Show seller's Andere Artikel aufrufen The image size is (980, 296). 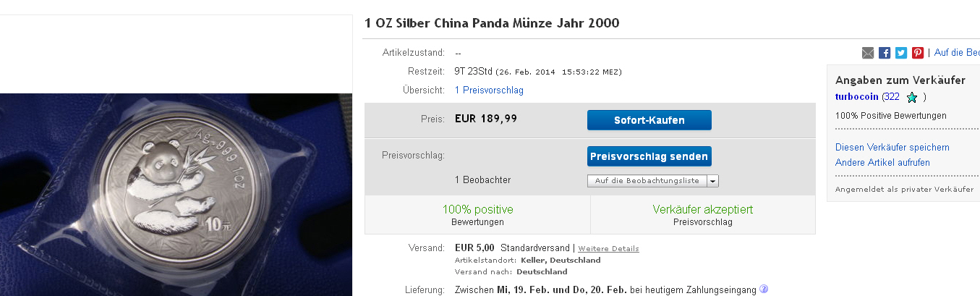point(882,163)
